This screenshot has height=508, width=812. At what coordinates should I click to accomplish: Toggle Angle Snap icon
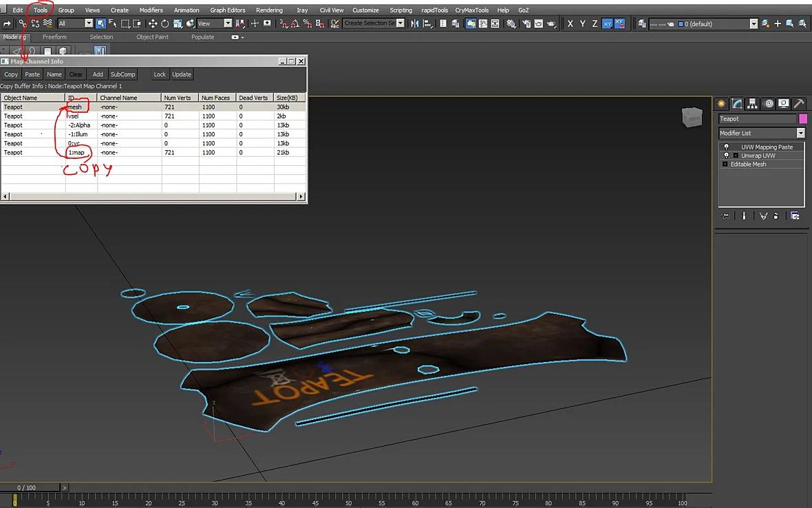295,24
